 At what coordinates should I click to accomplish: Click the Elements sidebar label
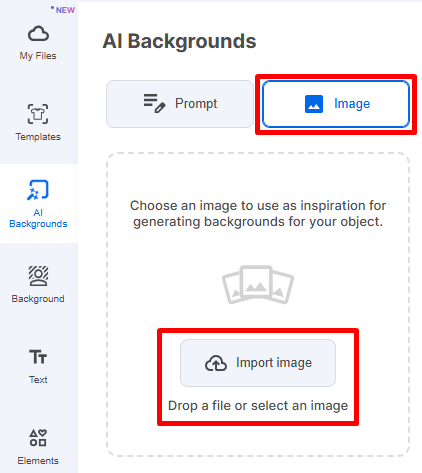[x=38, y=461]
